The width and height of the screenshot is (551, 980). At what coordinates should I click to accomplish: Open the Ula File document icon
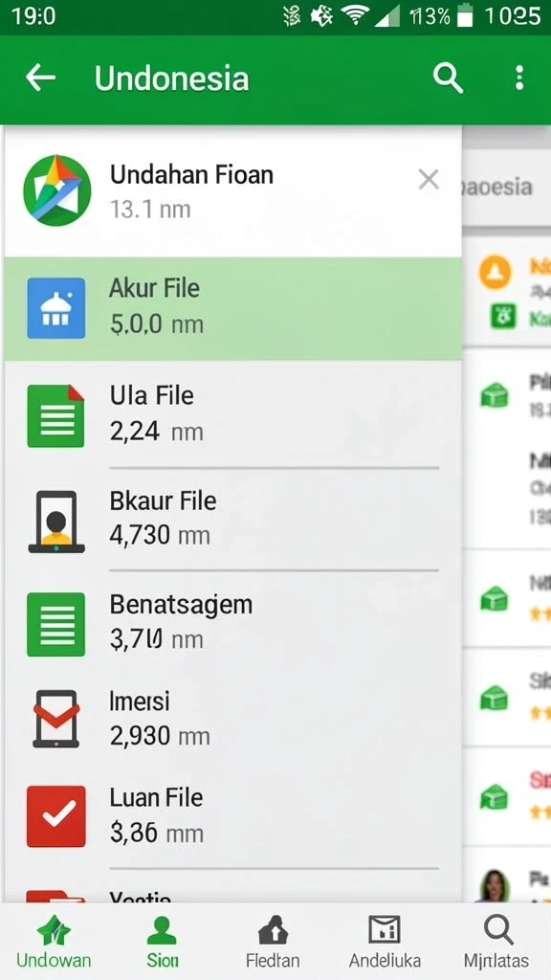pyautogui.click(x=55, y=415)
